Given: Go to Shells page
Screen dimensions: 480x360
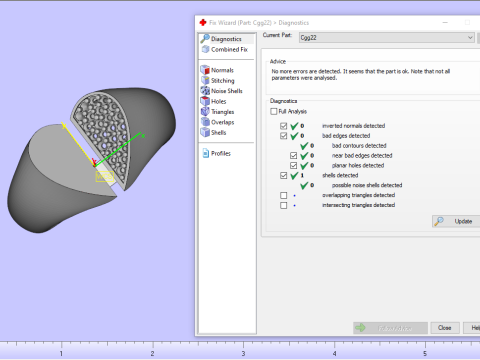Looking at the screenshot, I should click(219, 132).
